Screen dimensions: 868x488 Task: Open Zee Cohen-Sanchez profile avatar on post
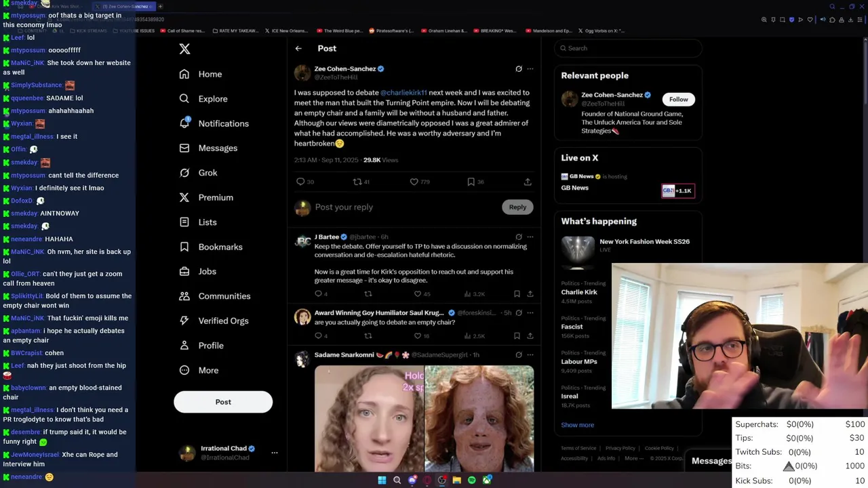tap(302, 73)
